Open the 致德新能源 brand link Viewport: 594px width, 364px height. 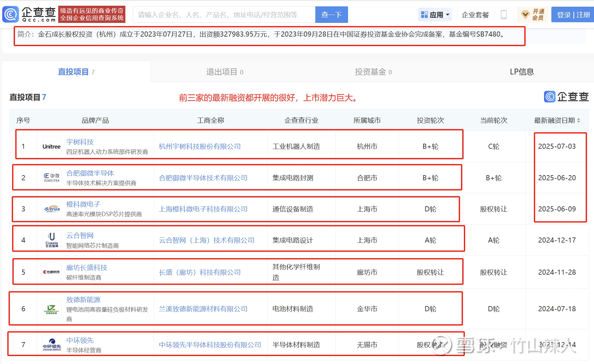[83, 299]
